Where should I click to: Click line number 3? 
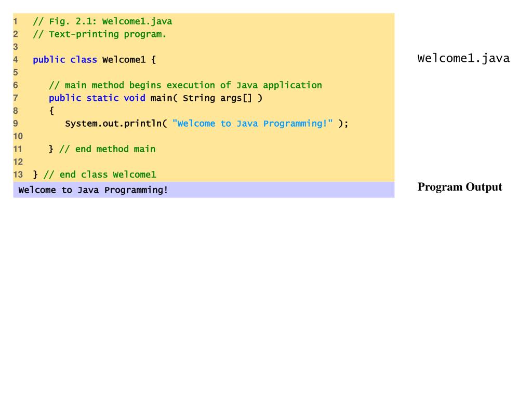pos(16,47)
